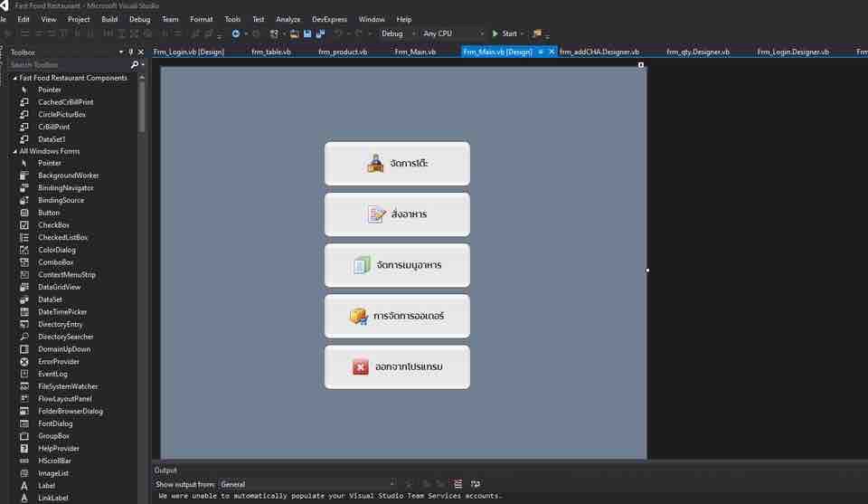Click the Save All toolbar icon

point(320,33)
